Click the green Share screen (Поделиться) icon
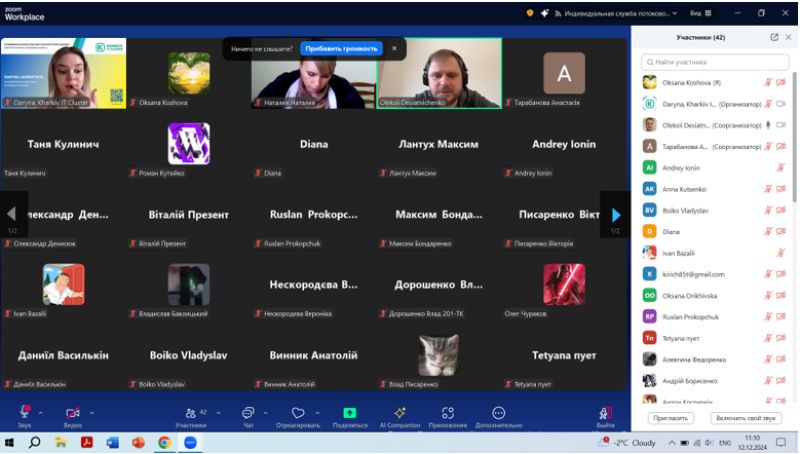Viewport: 800px width, 454px height. 349,413
